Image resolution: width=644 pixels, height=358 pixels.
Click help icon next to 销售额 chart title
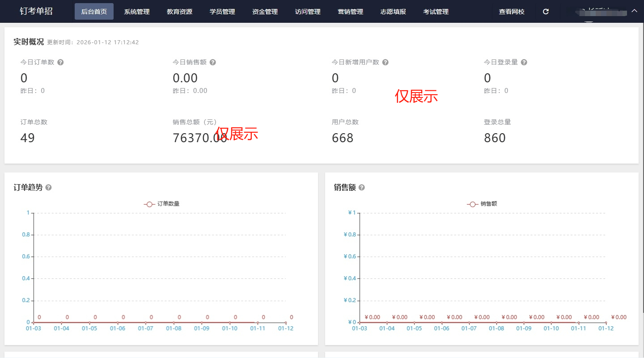(362, 188)
